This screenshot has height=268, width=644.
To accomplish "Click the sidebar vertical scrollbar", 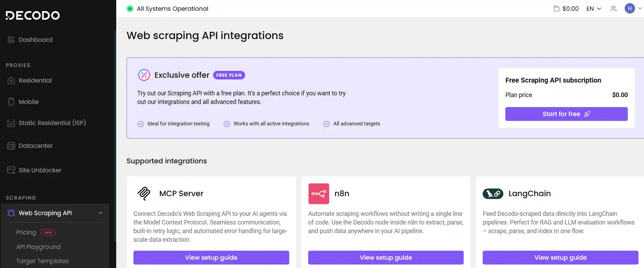I will 115,136.
